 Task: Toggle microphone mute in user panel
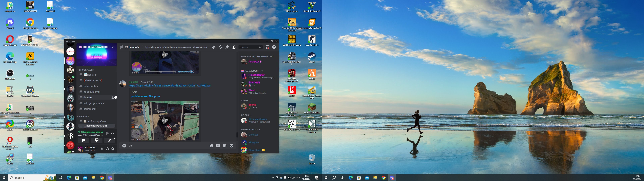coord(102,149)
